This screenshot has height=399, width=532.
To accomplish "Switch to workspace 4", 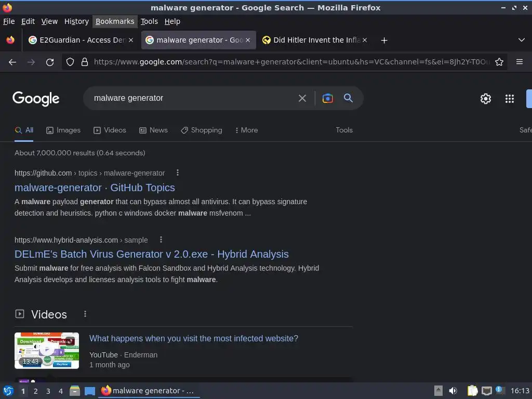I will tap(61, 391).
